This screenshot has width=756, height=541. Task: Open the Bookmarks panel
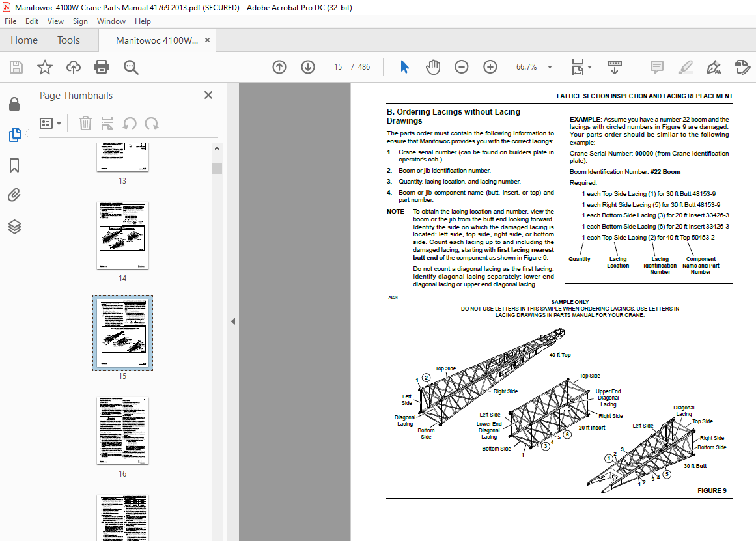click(x=14, y=165)
